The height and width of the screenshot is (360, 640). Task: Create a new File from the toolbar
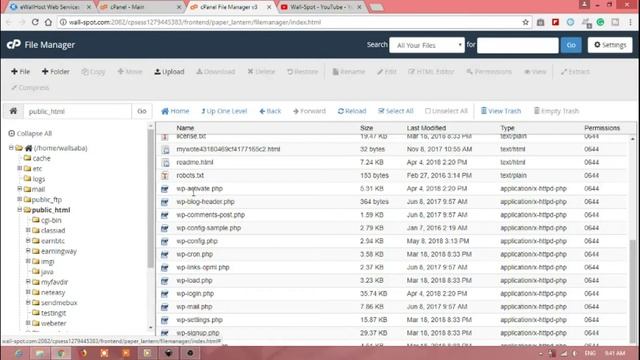point(20,71)
